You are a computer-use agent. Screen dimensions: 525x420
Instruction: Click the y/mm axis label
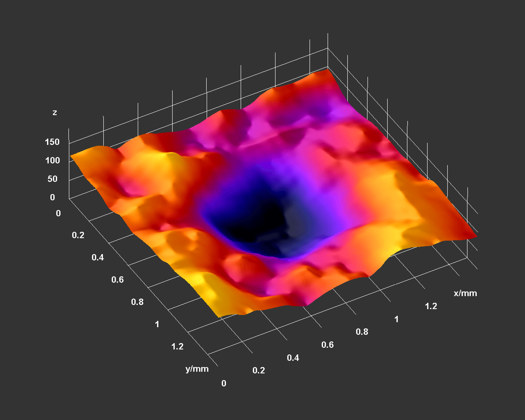tap(197, 369)
